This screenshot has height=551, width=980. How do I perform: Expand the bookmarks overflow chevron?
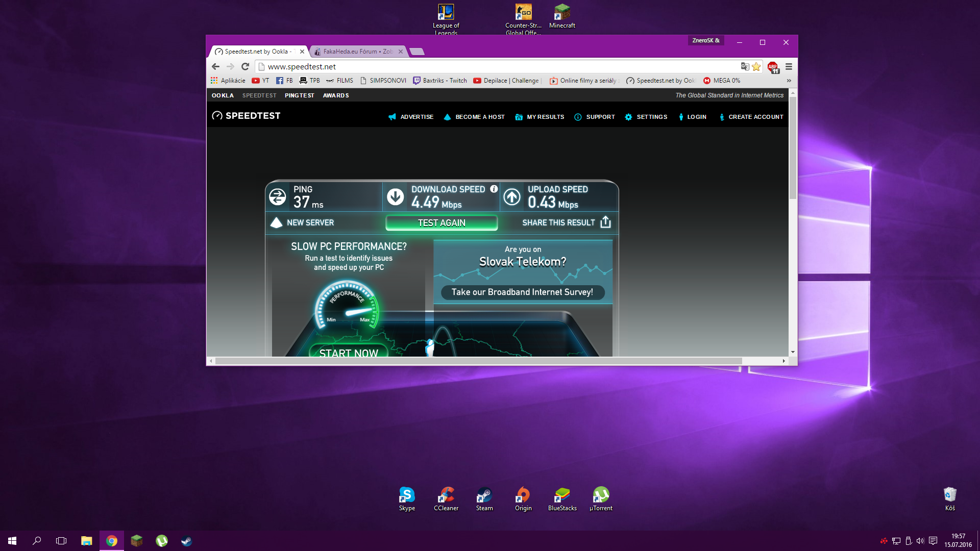click(789, 81)
